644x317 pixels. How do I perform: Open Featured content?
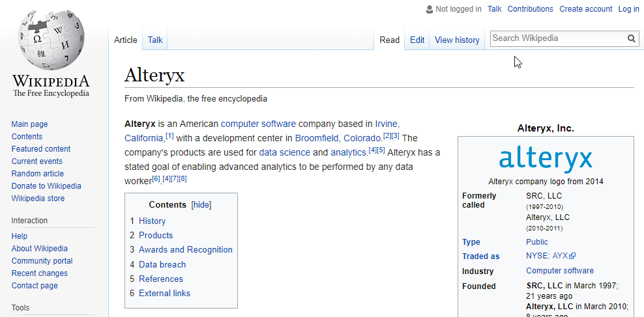[40, 149]
